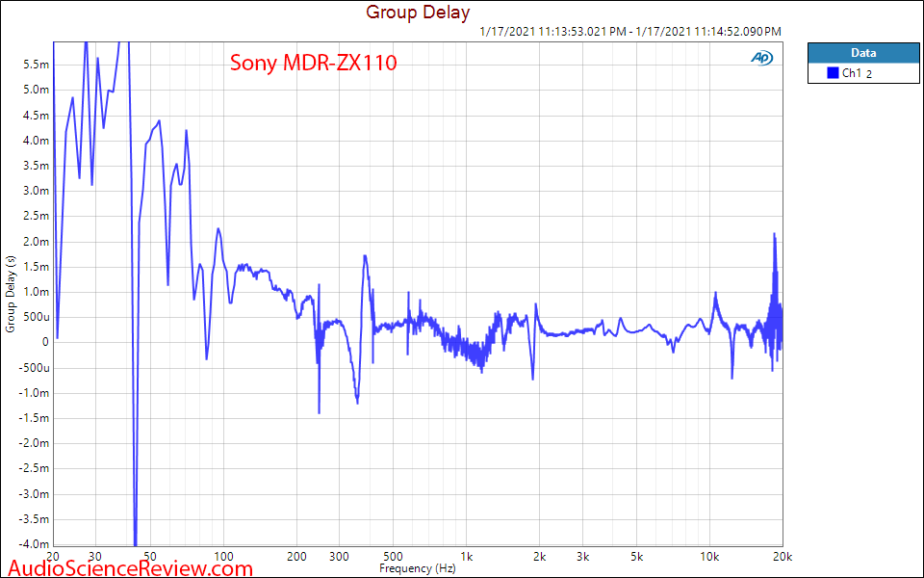Click the '-500u' y-axis tick label
This screenshot has height=578, width=924.
point(35,367)
